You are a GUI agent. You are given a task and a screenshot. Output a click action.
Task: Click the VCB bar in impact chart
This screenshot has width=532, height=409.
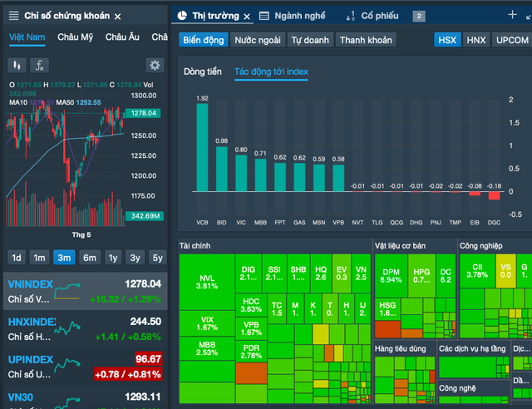click(x=202, y=150)
